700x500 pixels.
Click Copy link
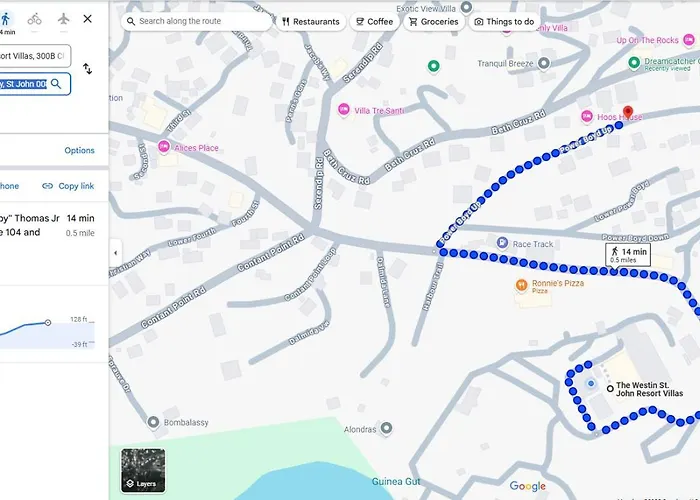pyautogui.click(x=68, y=186)
